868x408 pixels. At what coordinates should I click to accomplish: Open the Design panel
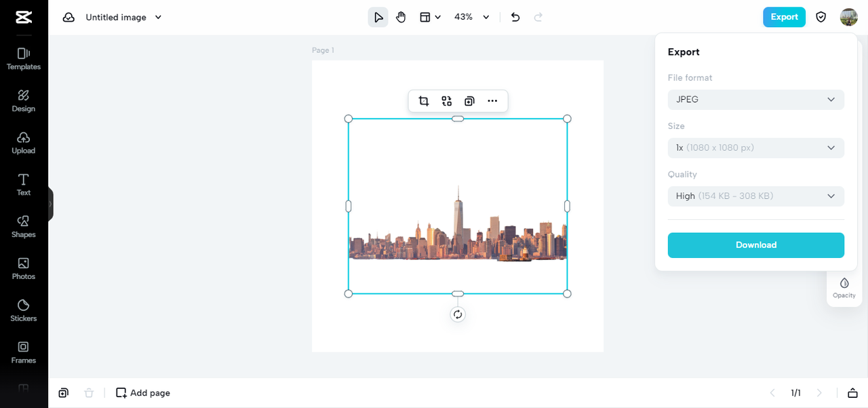click(24, 100)
